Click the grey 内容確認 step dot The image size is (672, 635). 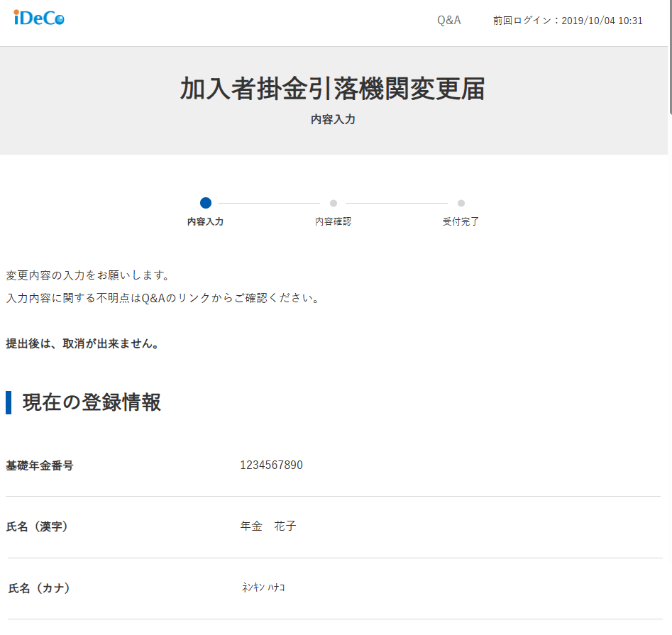[x=334, y=203]
